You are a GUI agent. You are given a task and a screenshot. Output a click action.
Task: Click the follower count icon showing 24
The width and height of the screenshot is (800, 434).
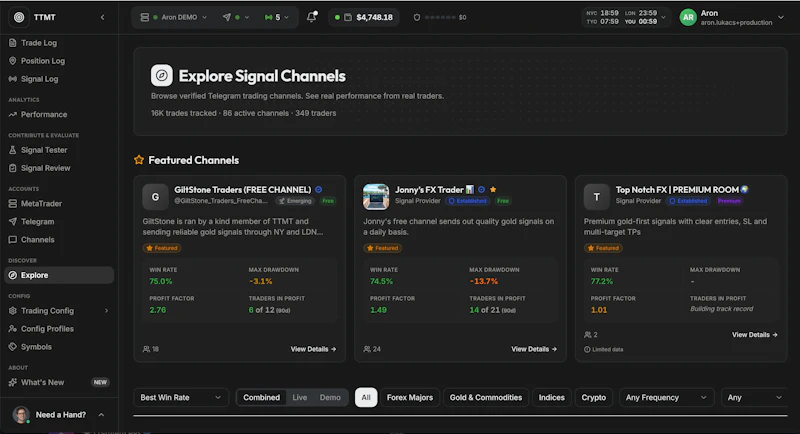(x=367, y=349)
